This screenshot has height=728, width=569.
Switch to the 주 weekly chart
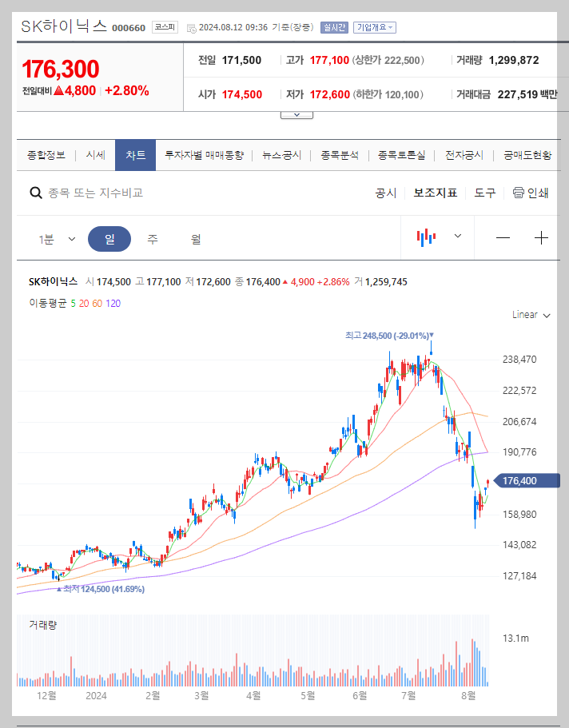tap(152, 237)
